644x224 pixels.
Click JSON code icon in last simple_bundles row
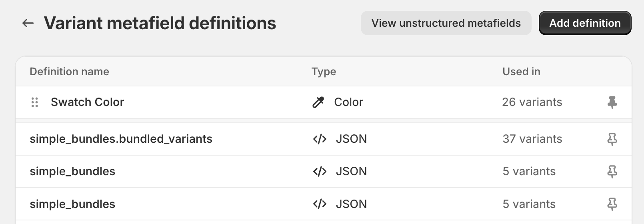(x=320, y=204)
